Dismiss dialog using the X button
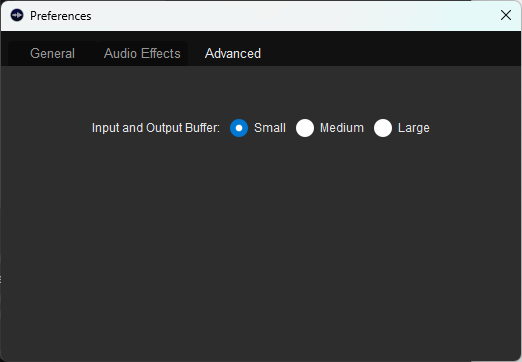Image resolution: width=522 pixels, height=362 pixels. coord(506,15)
